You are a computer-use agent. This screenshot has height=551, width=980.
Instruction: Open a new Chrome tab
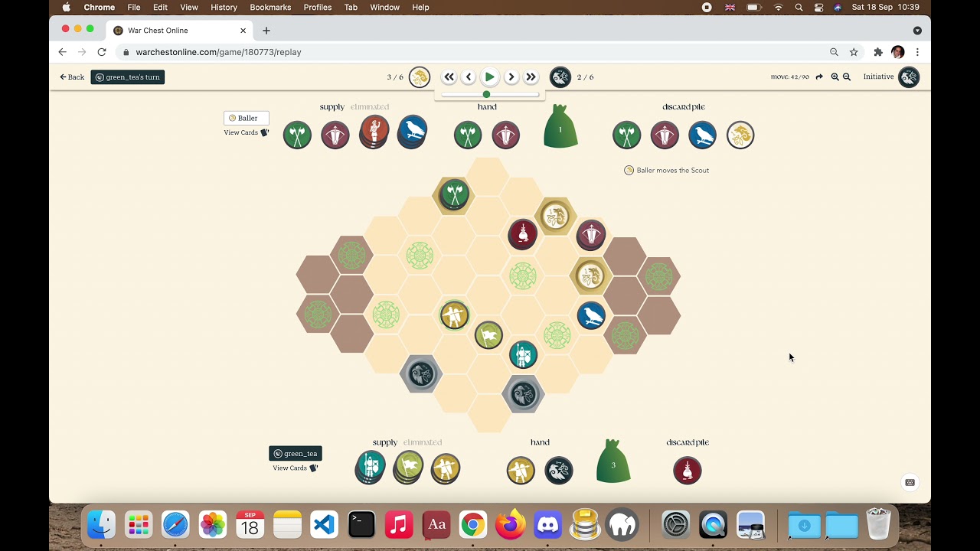tap(266, 31)
